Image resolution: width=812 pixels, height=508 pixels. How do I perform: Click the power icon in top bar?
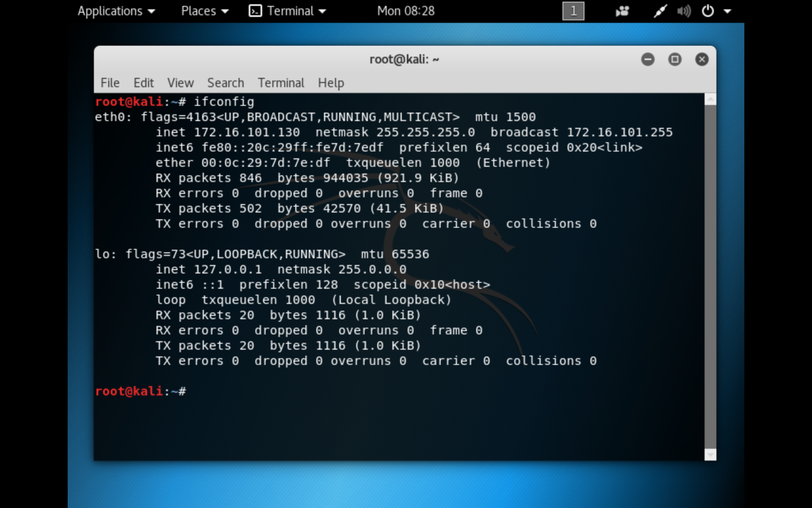(708, 11)
